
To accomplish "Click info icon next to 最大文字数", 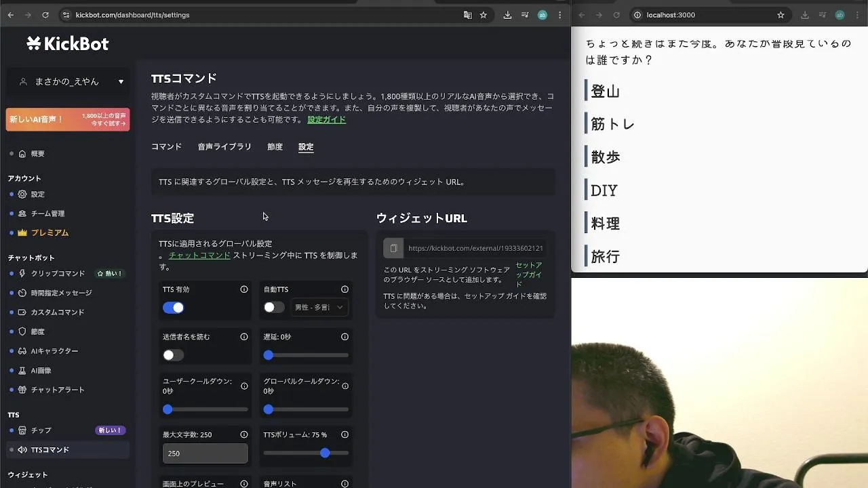I will [244, 434].
